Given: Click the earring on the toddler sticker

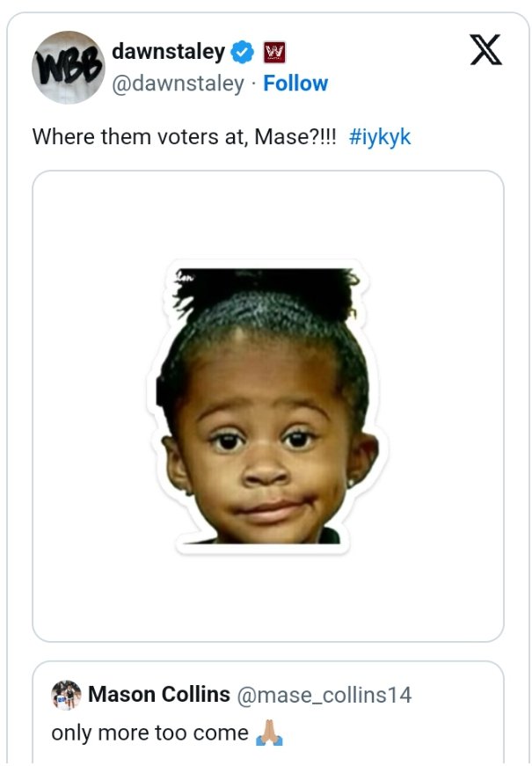Looking at the screenshot, I should click(x=350, y=483).
